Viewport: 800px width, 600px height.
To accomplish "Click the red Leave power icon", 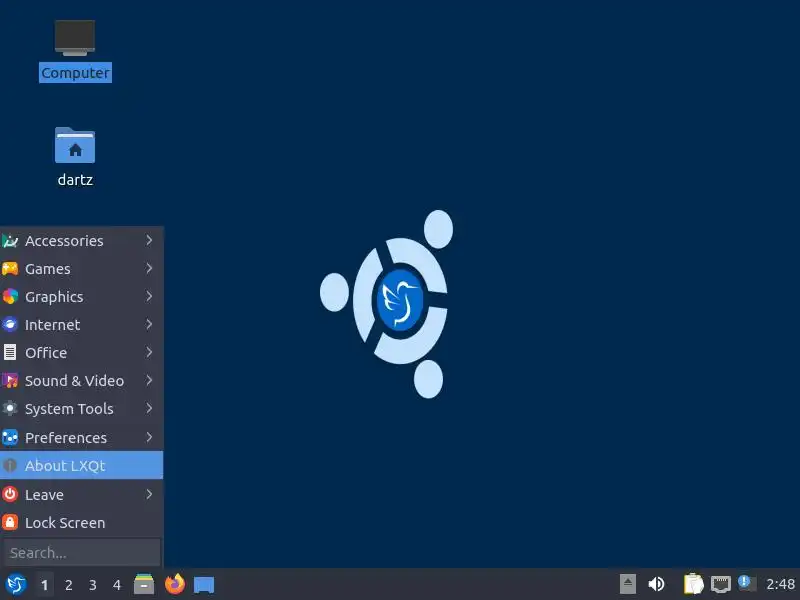I will [x=10, y=494].
